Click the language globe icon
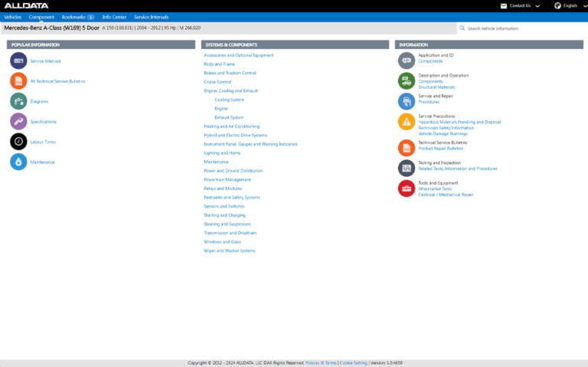Viewport: 588px width, 367px height. coord(557,5)
